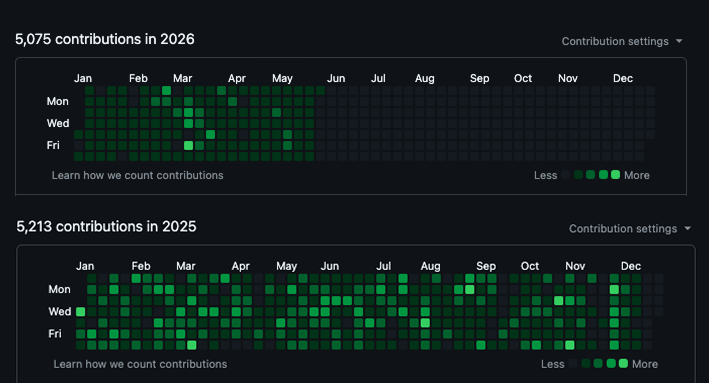Open Contribution settings dropdown for 2025
709x383 pixels.
tap(630, 228)
